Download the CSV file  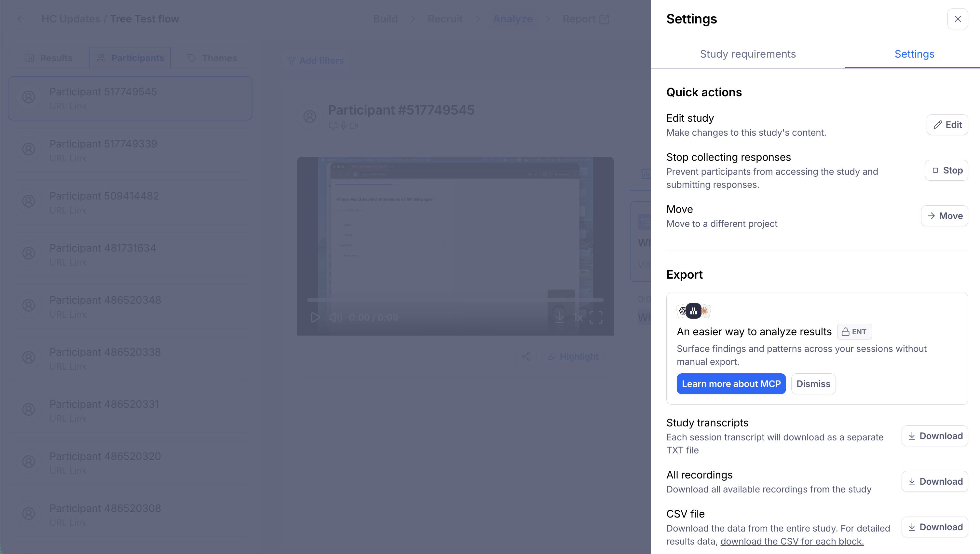point(935,527)
